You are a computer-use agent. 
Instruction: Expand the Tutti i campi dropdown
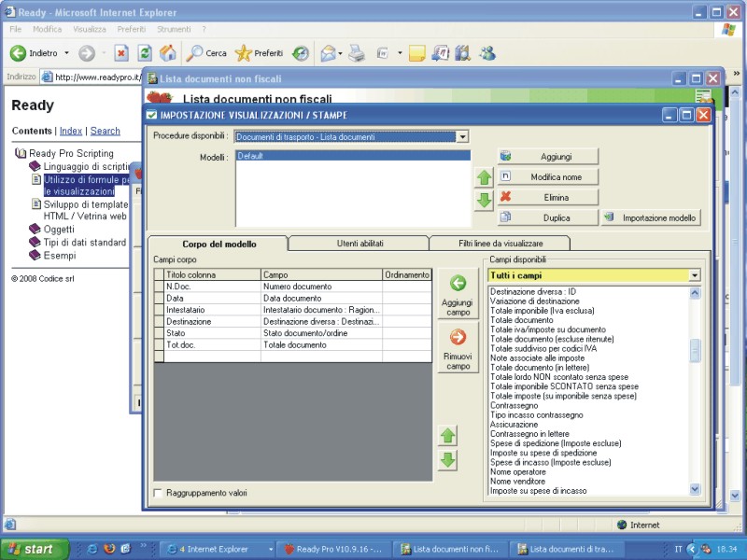[x=694, y=275]
